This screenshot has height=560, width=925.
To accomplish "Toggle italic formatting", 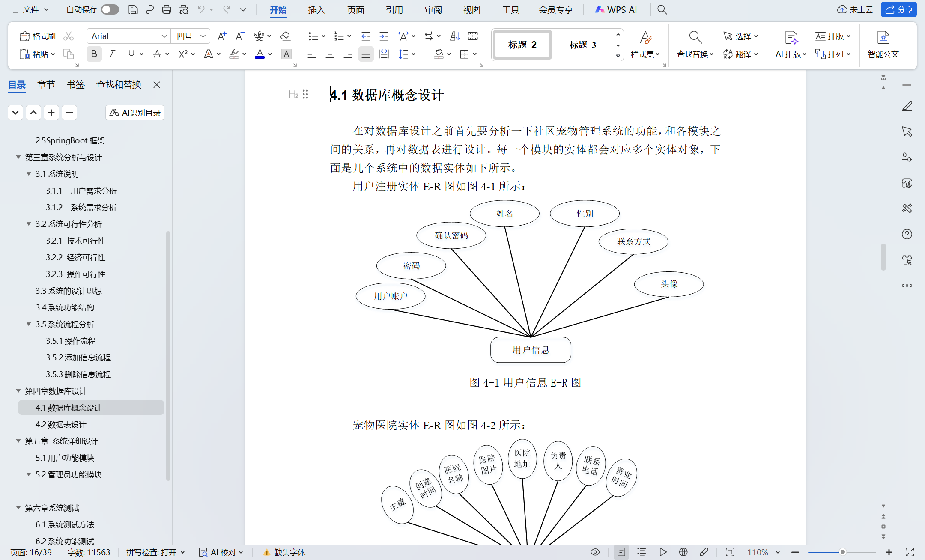I will tap(112, 54).
